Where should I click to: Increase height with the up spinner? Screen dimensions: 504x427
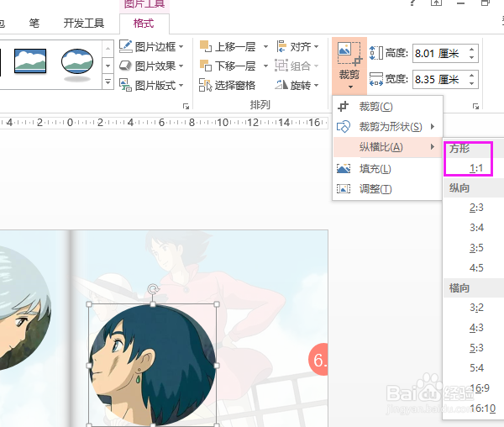point(471,50)
